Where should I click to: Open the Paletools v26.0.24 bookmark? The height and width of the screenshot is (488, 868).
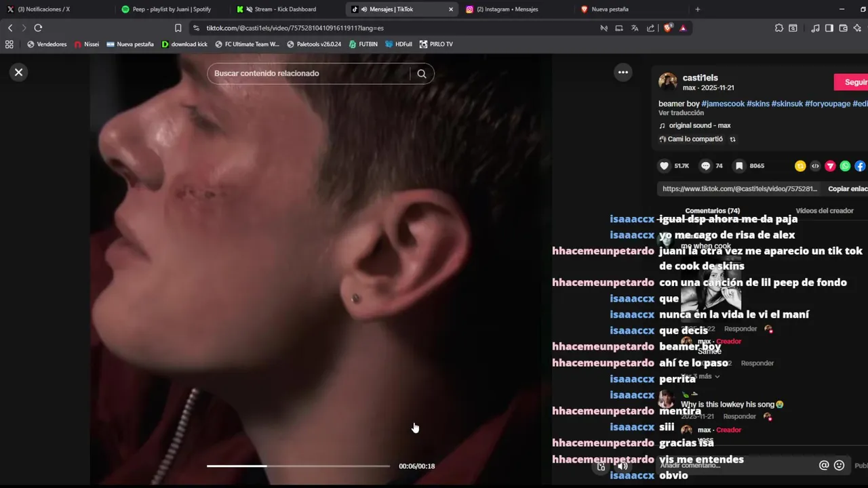(314, 44)
